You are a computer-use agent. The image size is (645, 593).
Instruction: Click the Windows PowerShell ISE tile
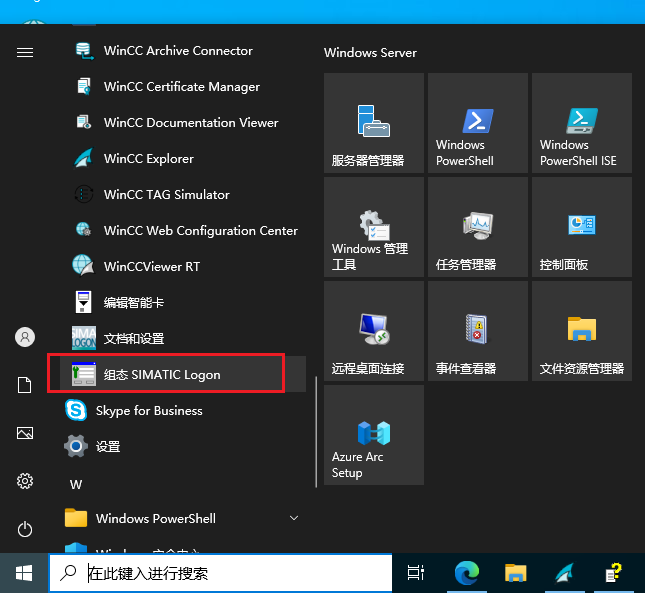point(581,123)
